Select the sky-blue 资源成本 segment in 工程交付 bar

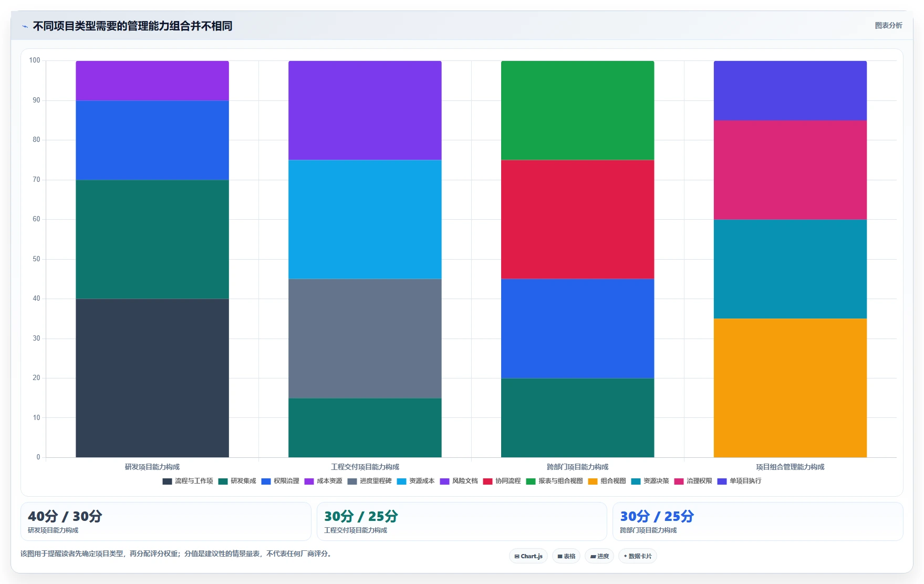365,219
